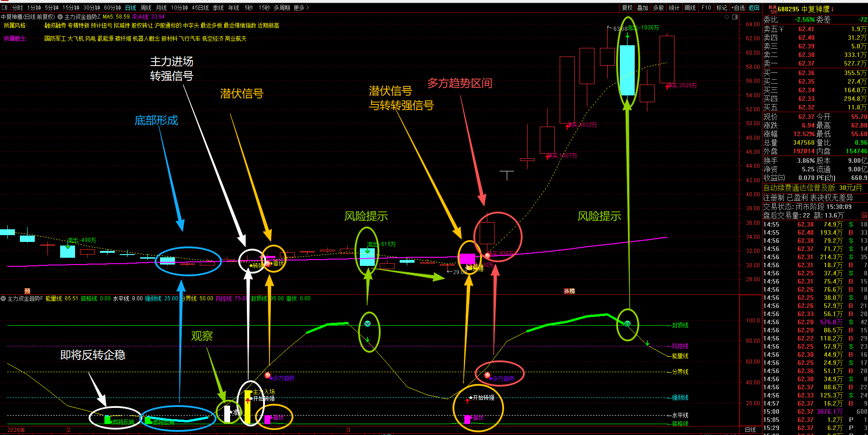This screenshot has height=435, width=868.
Task: Click the 涨幅 12.52% value
Action: 804,134
